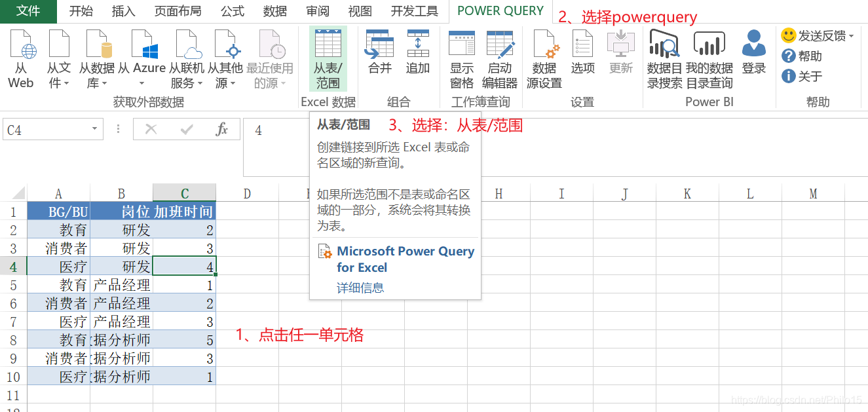
Task: Open the From Database (从数据库) dropdown
Action: coord(97,60)
